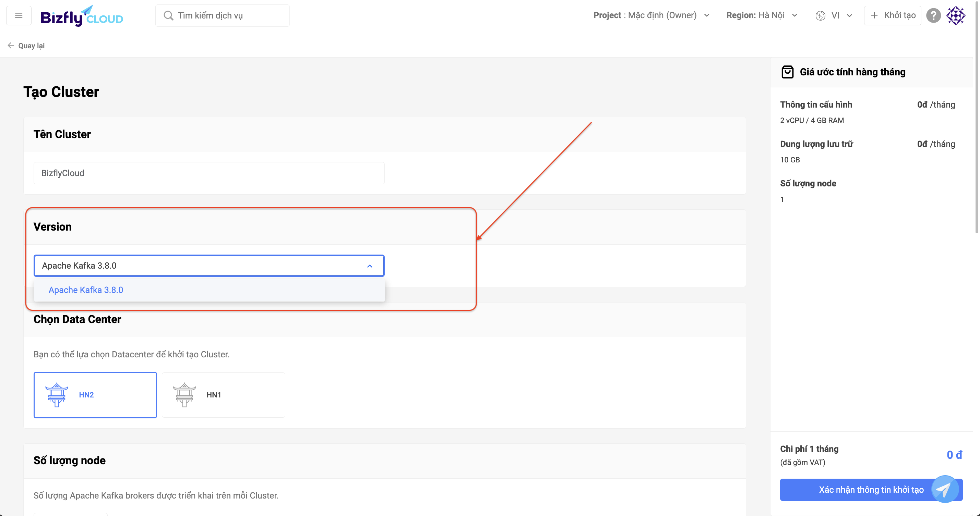Viewport: 980px width, 516px height.
Task: Expand the Region Hà Nội dropdown
Action: click(x=761, y=15)
